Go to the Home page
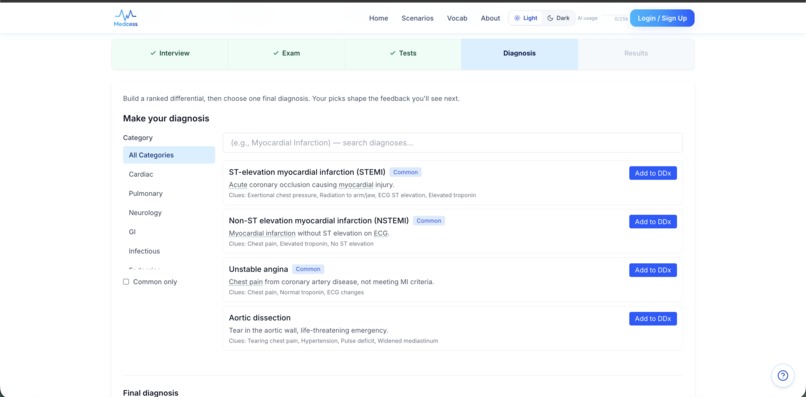The width and height of the screenshot is (806, 397). coord(378,18)
